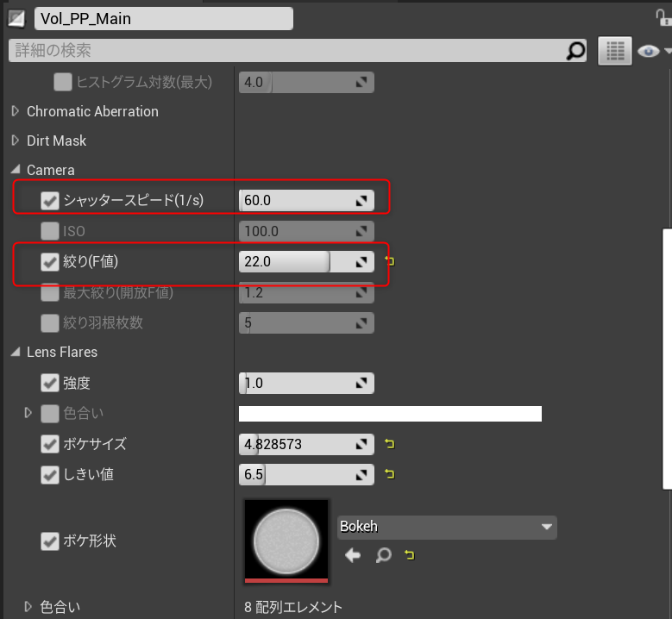
Task: Click spinner arrow on 最大絞り(開放F値) field
Action: point(361,292)
